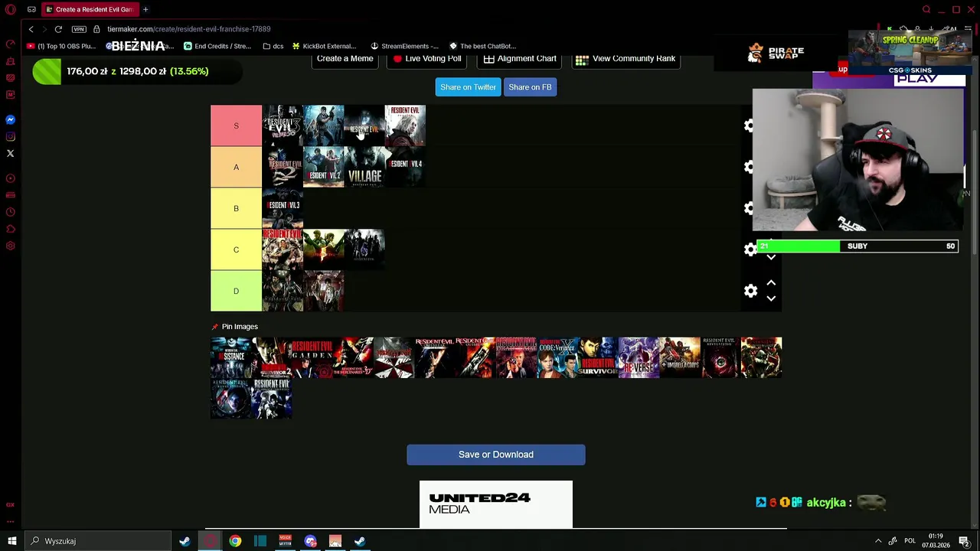Image resolution: width=980 pixels, height=551 pixels.
Task: Select The Mercenaries 3D cover in pool
Action: tap(353, 357)
